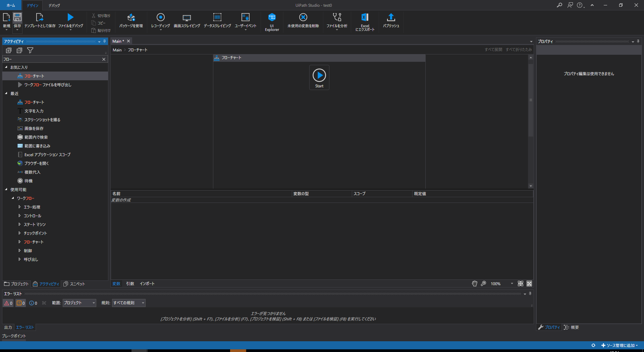Collapse 最近 tree section
644x352 pixels.
[x=6, y=94]
